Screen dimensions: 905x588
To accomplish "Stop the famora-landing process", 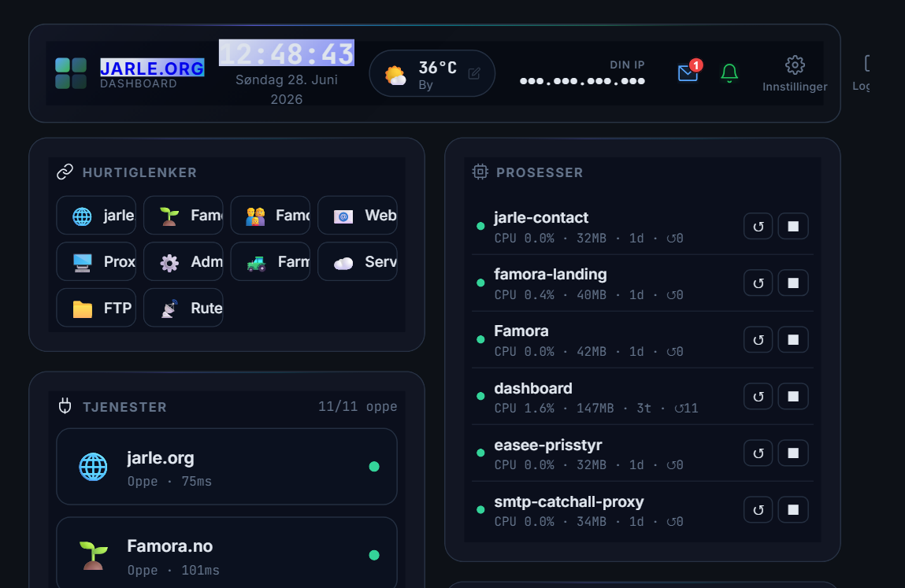I will [794, 283].
